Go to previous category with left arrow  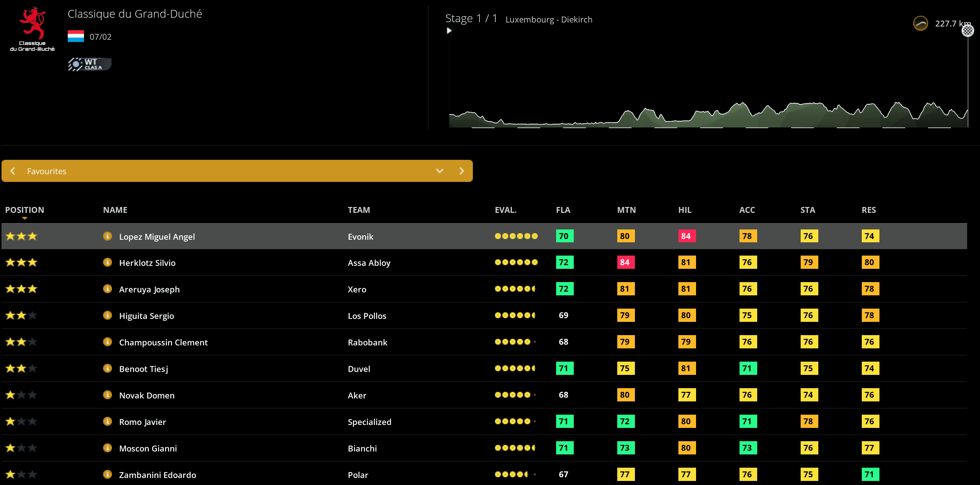[13, 171]
